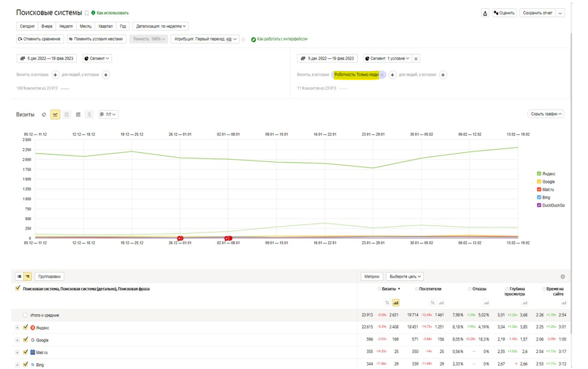Uncheck the Яндекс row checkbox
This screenshot has width=588, height=369.
(25, 328)
